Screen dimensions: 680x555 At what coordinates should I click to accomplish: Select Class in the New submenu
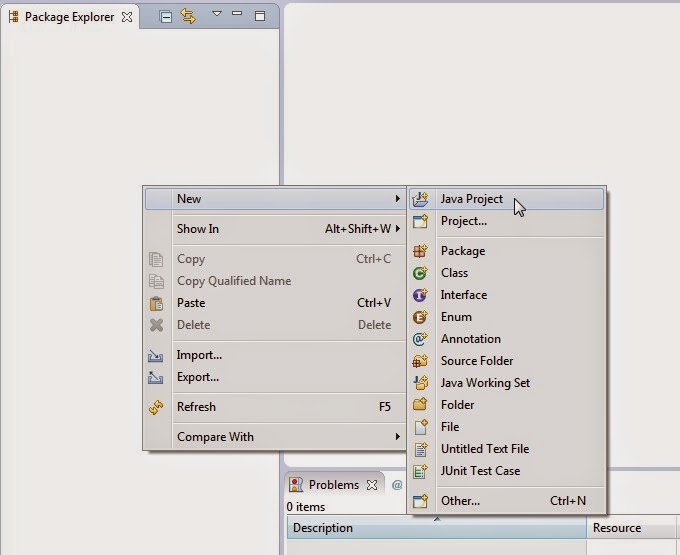coord(507,273)
